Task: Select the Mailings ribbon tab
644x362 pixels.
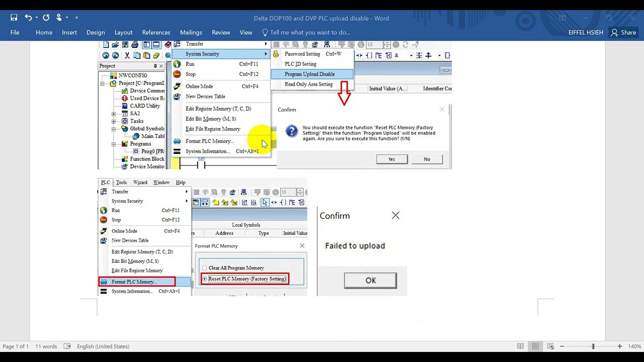Action: [x=191, y=32]
